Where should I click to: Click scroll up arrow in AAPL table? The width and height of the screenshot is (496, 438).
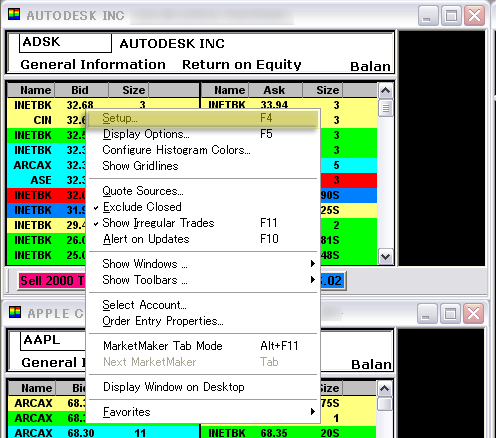tap(384, 388)
